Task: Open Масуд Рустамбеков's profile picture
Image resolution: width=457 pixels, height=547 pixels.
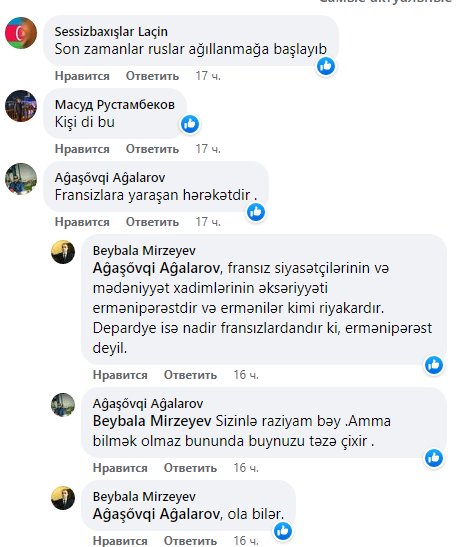Action: coord(21,106)
